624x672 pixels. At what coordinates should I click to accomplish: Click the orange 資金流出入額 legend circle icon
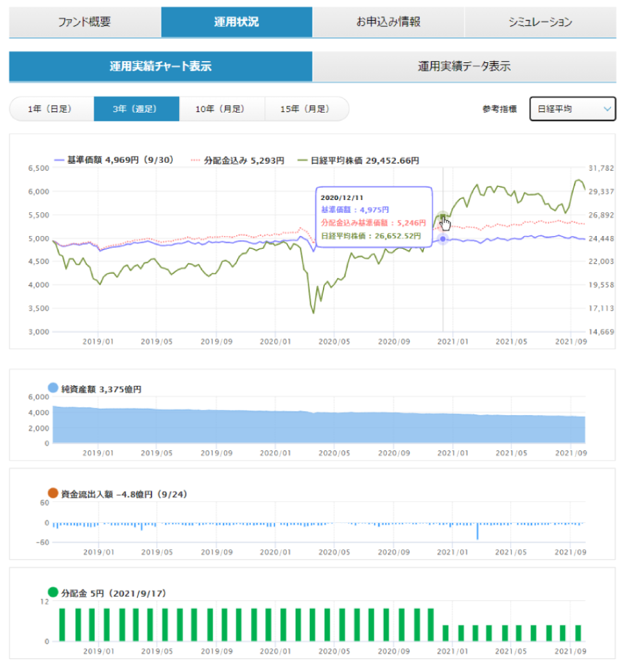coord(54,494)
